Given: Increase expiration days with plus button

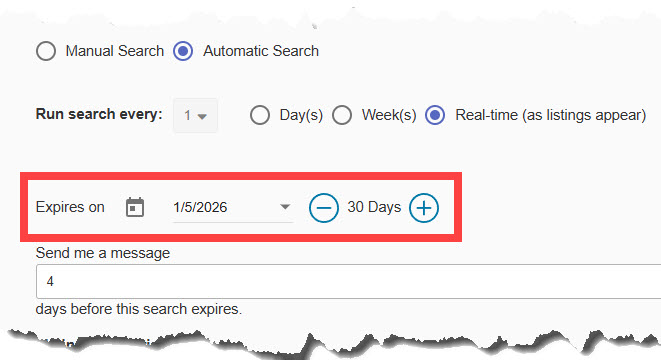Looking at the screenshot, I should pos(424,208).
